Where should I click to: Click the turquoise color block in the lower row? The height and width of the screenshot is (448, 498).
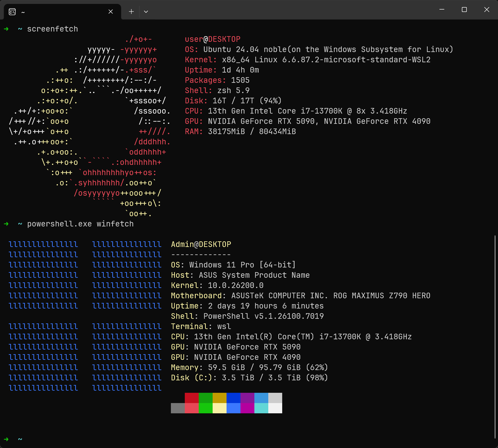coord(261,408)
